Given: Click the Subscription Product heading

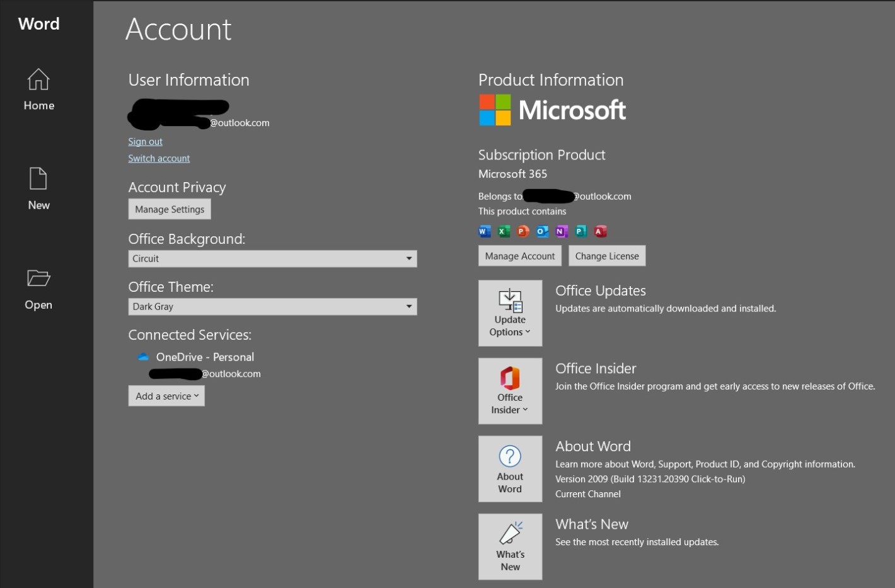Looking at the screenshot, I should point(542,155).
